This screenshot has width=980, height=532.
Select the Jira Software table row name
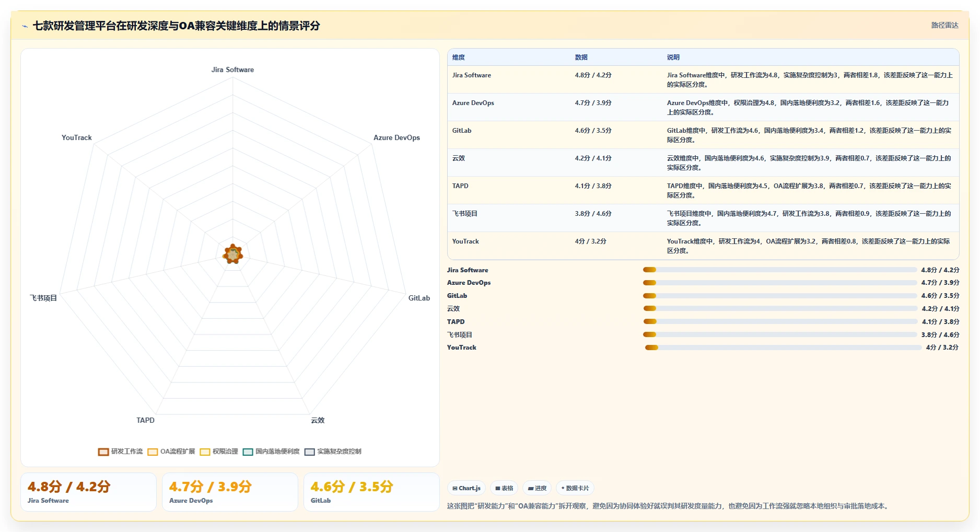[472, 75]
